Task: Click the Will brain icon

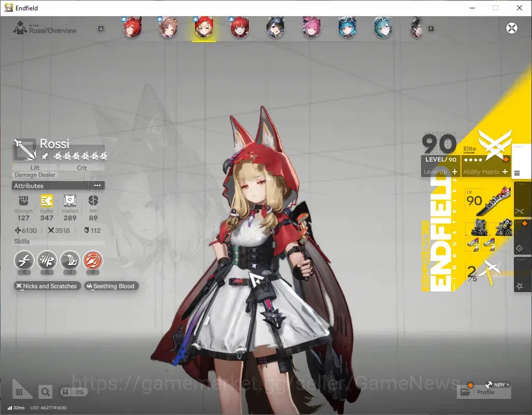Action: click(93, 201)
